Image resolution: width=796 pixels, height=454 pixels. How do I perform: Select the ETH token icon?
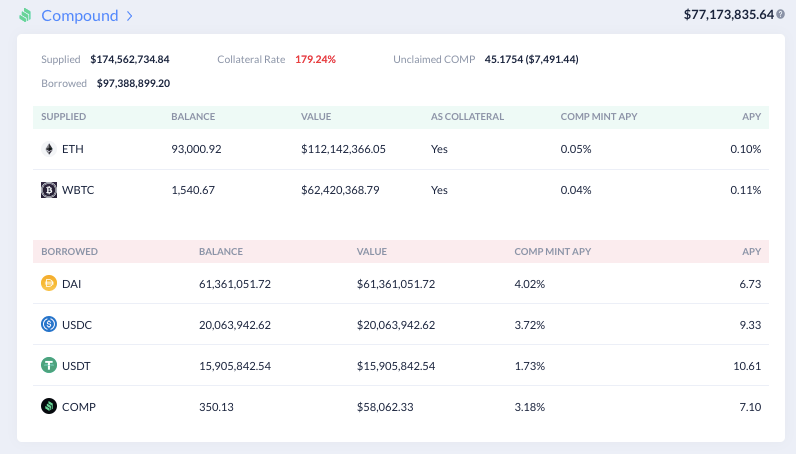point(49,149)
